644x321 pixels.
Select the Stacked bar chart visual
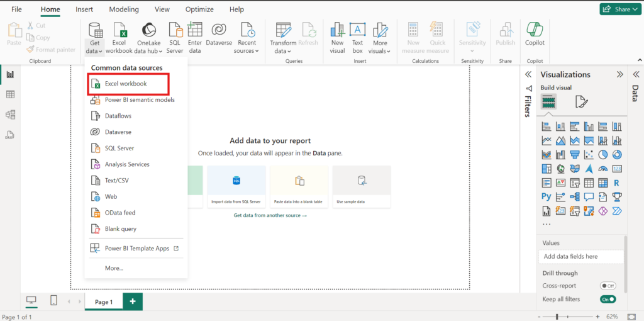click(547, 126)
